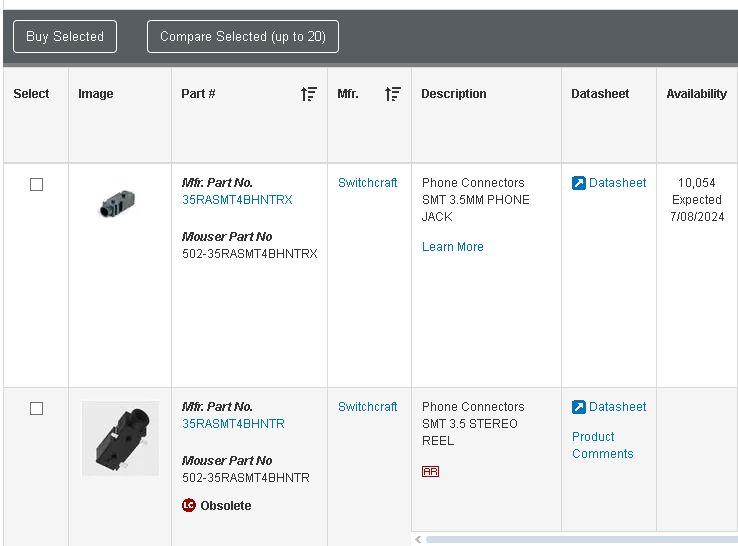The image size is (738, 546).
Task: Click datasheet icon for 35RASMT4BHNTRX
Action: [579, 183]
